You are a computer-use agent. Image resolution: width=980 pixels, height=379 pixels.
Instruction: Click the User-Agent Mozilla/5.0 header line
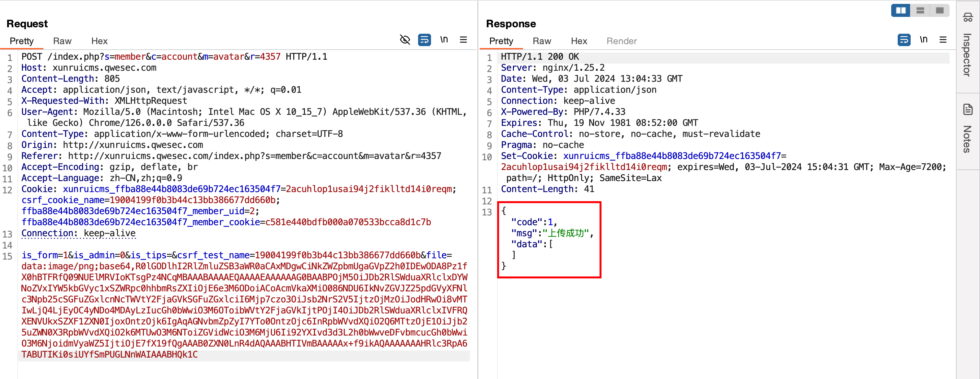[244, 117]
